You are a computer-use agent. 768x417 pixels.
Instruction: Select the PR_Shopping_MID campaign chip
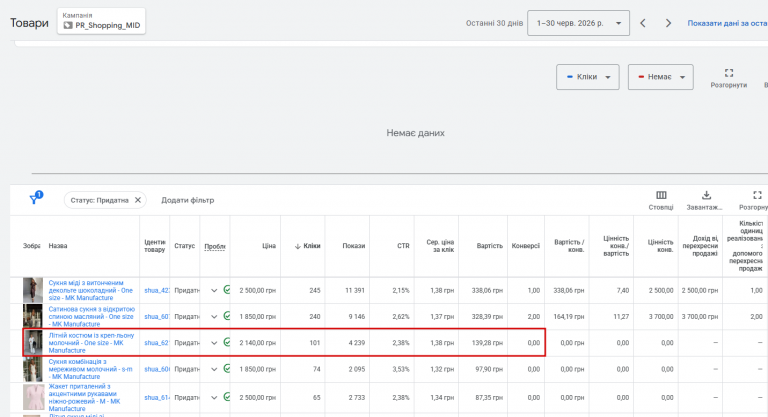click(101, 21)
